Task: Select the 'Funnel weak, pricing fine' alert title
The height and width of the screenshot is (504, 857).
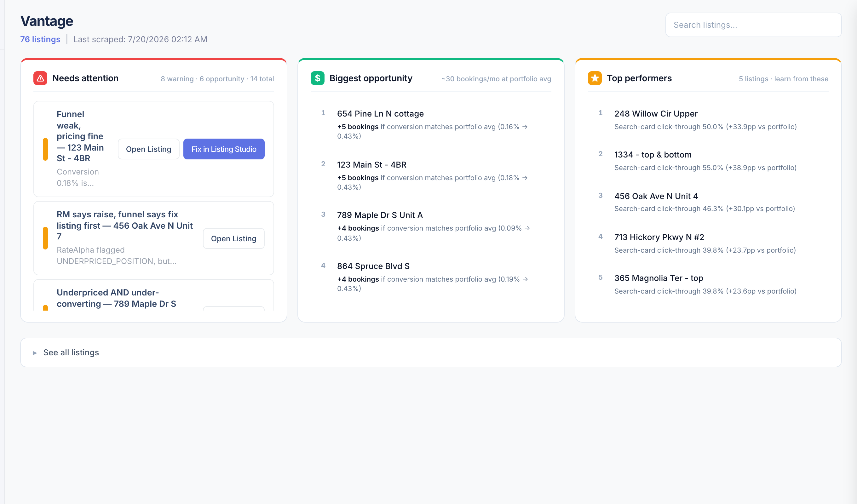Action: 81,136
